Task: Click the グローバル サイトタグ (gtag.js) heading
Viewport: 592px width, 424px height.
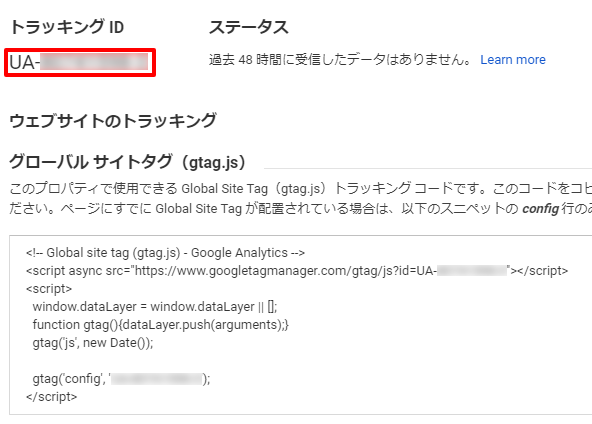Action: click(128, 162)
